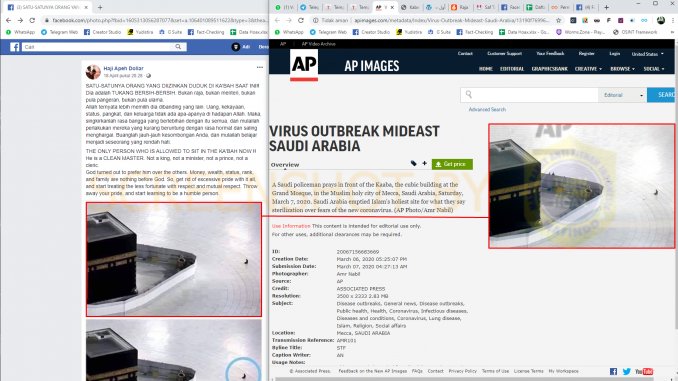Go back in the AP Images browser window
The image size is (678, 381).
[x=277, y=20]
